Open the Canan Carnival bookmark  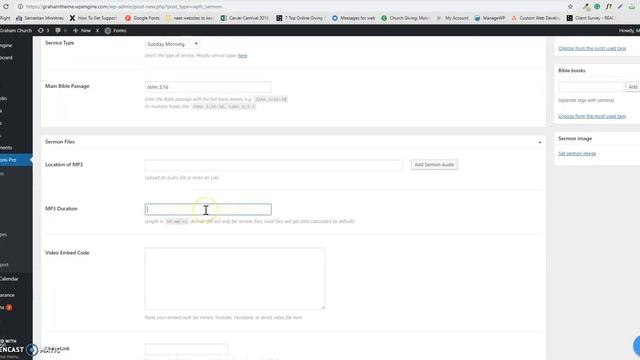244,18
